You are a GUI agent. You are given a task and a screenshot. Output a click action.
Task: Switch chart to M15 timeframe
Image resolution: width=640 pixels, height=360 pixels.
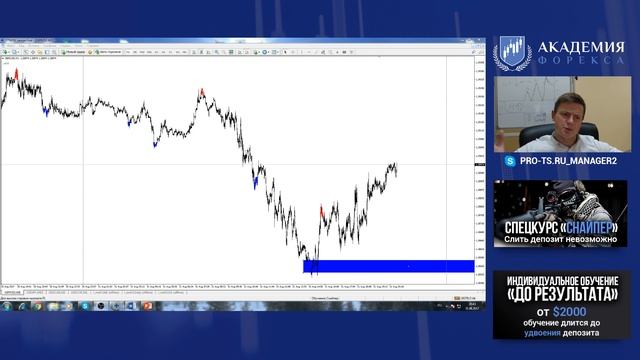142,52
